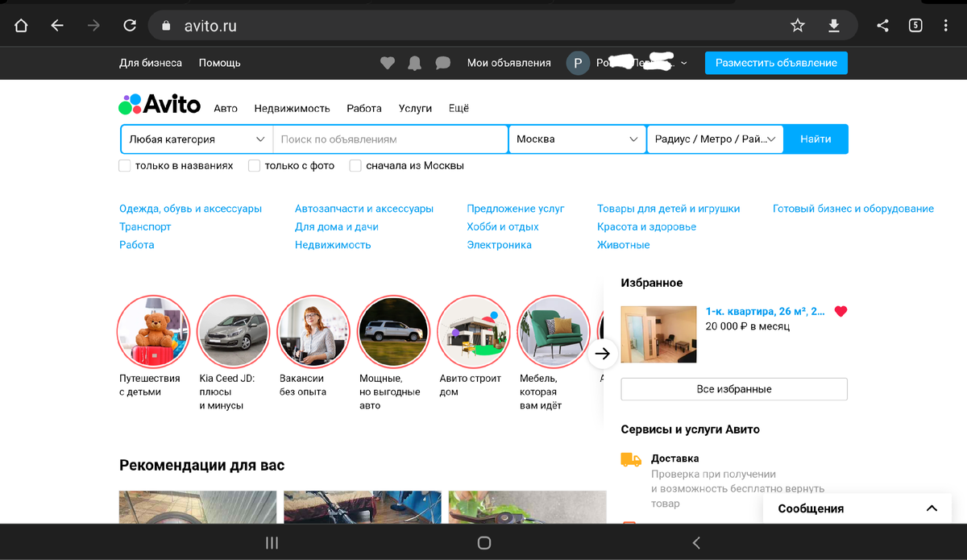Open Android recent apps button
The height and width of the screenshot is (560, 967).
point(272,543)
